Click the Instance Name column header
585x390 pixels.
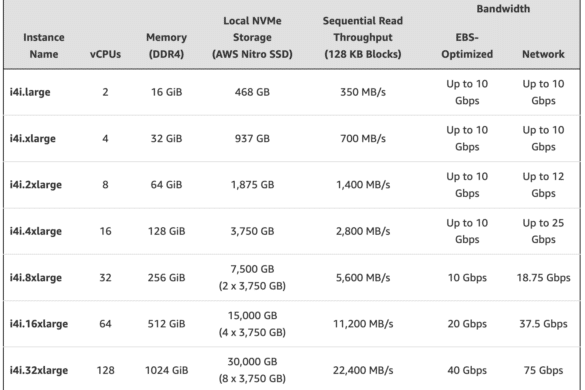point(44,46)
